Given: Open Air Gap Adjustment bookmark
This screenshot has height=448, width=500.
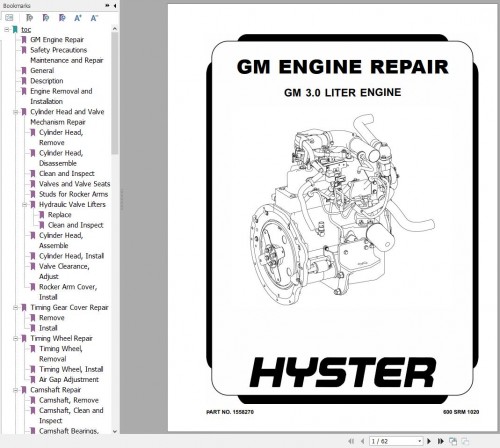Looking at the screenshot, I should (x=69, y=380).
